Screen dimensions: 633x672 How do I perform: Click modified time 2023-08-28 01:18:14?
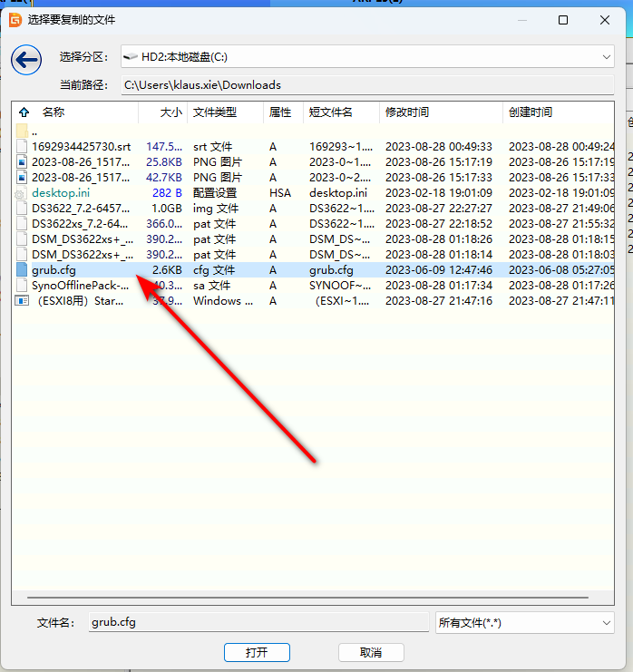439,255
